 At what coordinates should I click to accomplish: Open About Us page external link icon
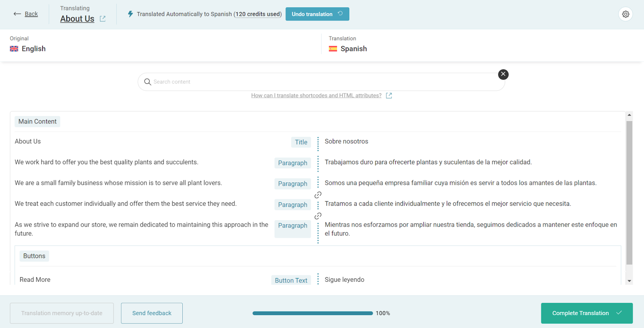(103, 19)
